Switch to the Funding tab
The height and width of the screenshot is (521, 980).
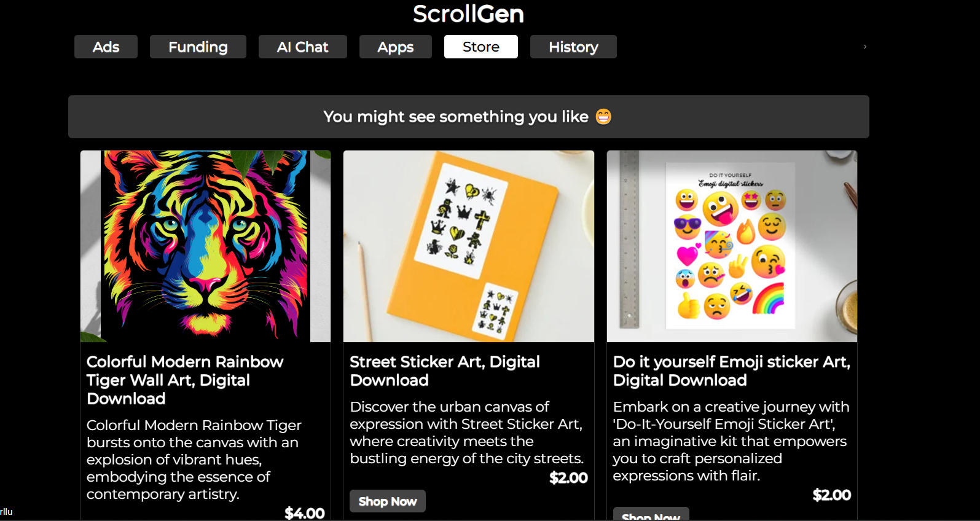pyautogui.click(x=198, y=47)
